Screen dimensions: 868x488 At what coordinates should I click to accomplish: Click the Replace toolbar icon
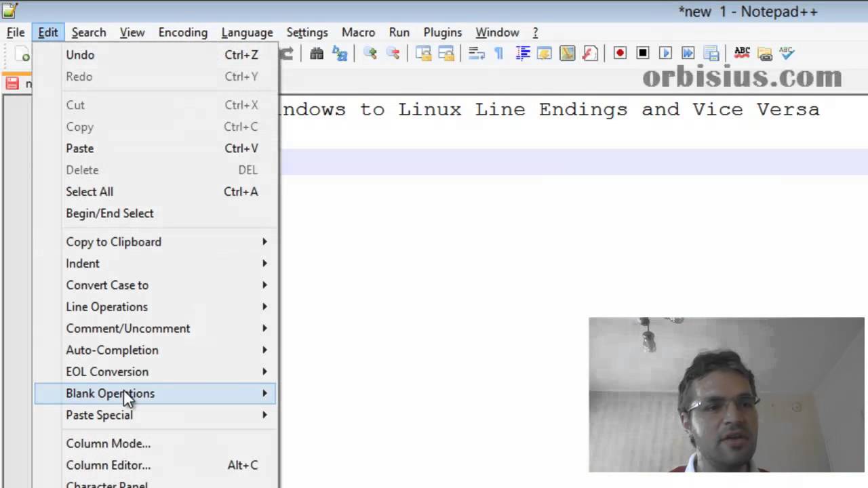(340, 54)
